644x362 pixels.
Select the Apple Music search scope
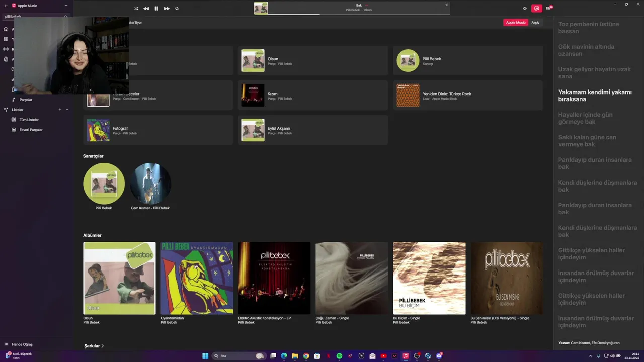tap(516, 23)
